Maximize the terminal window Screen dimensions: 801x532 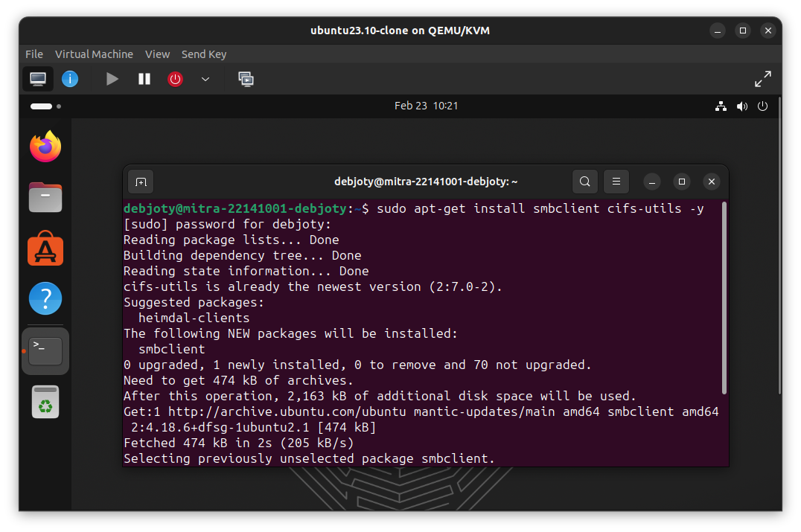[681, 182]
